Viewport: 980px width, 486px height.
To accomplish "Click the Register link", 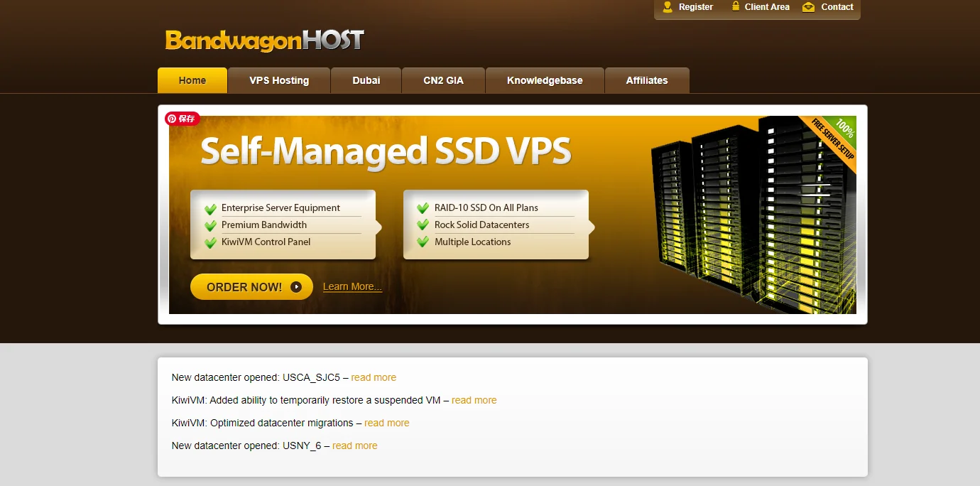I will [696, 7].
